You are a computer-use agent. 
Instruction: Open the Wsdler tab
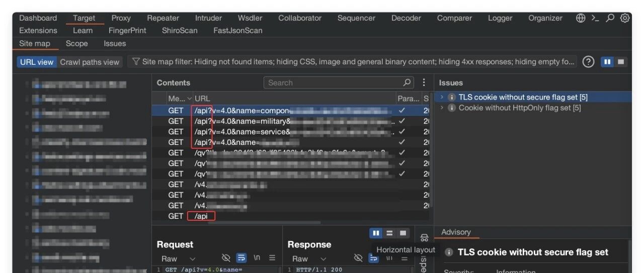(250, 18)
